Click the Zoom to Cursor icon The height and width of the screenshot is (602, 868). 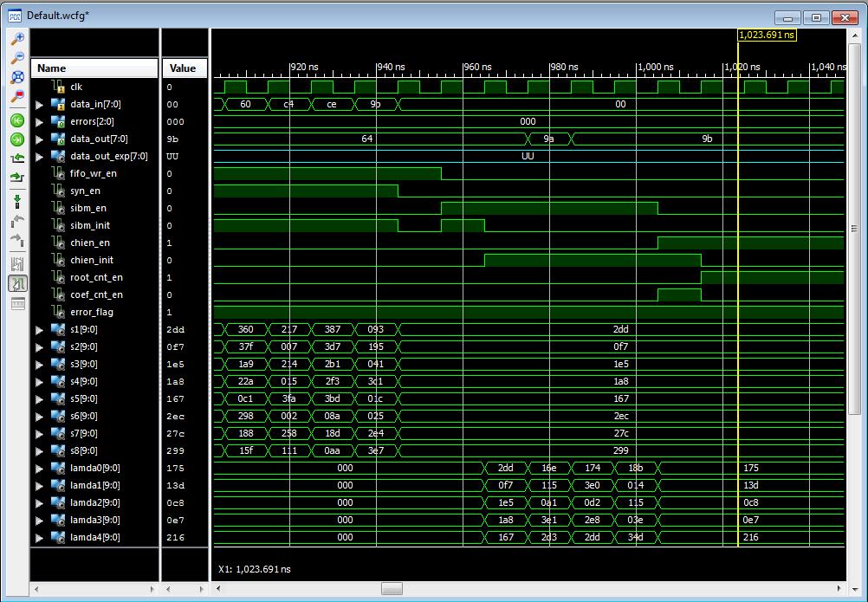point(17,96)
